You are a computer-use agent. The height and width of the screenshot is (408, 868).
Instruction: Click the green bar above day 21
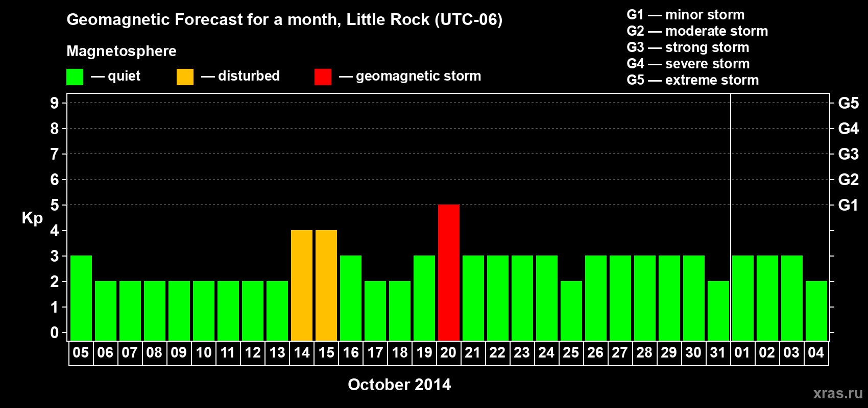[473, 298]
